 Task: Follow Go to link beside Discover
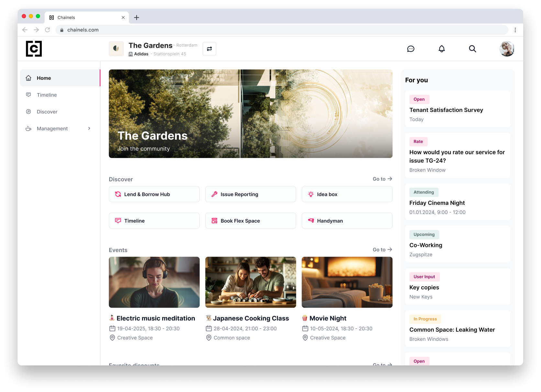[x=382, y=179]
